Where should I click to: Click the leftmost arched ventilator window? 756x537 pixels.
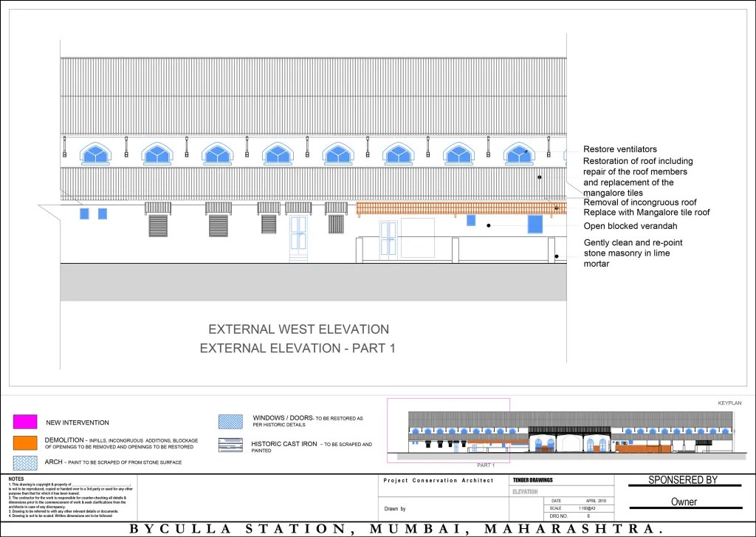tap(95, 154)
